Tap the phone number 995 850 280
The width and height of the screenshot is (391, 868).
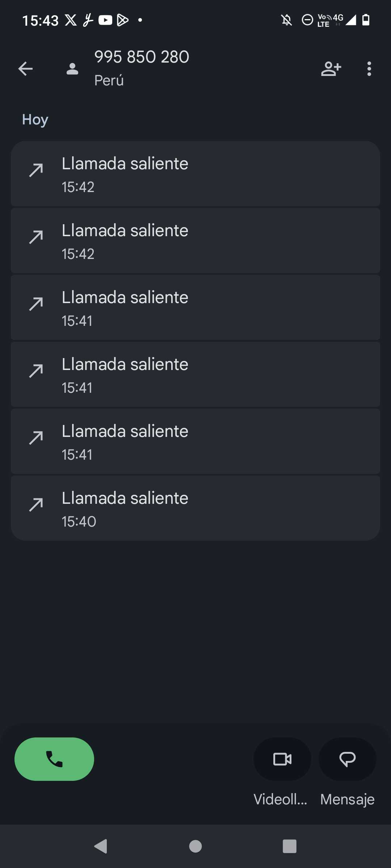(x=142, y=57)
